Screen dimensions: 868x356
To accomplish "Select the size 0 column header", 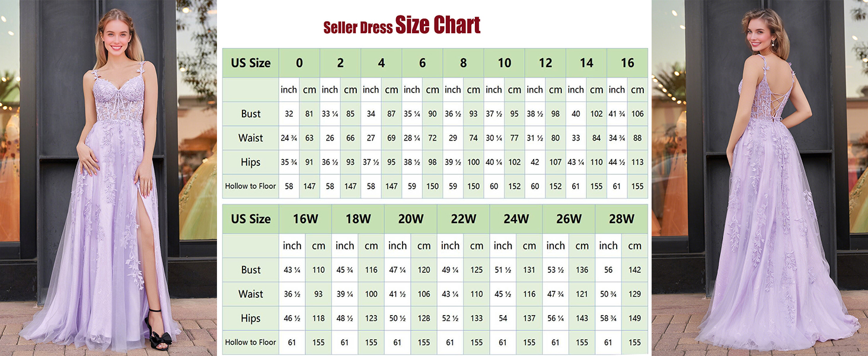I will tap(299, 63).
